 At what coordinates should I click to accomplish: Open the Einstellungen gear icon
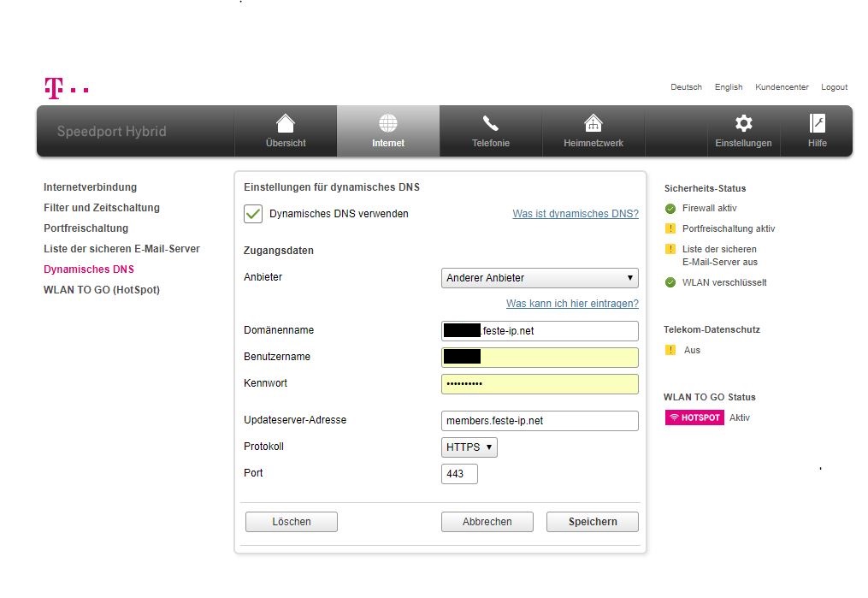pos(743,124)
